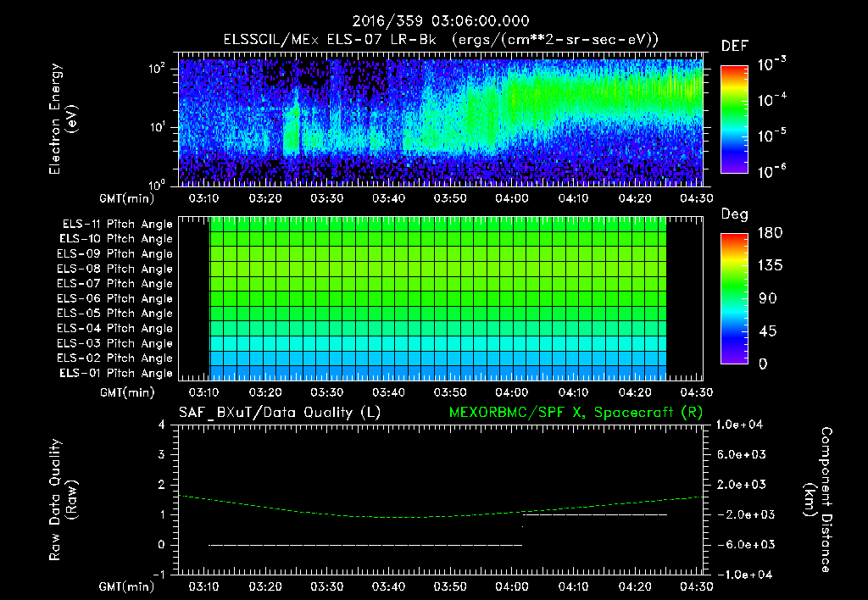Click the SAF_BXuT/Data Quality (L) legend

tap(280, 413)
